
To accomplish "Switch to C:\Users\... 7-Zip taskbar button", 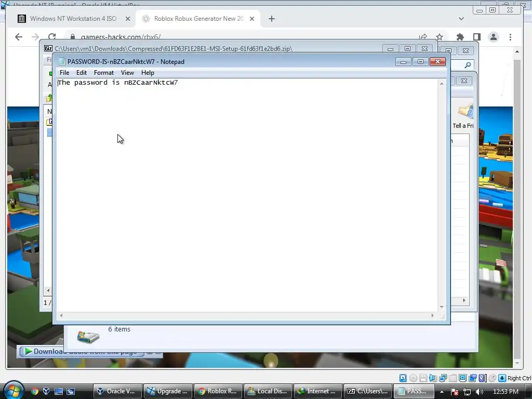I will (x=368, y=391).
